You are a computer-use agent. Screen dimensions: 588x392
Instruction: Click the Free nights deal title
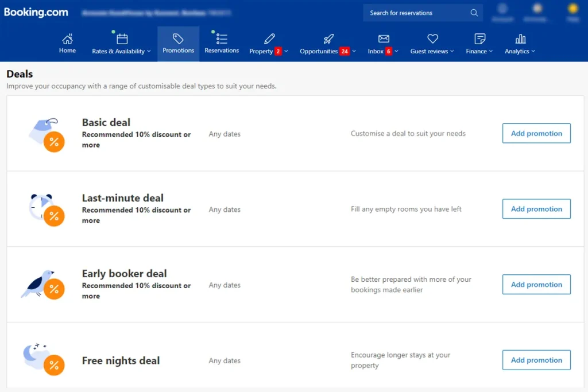121,360
